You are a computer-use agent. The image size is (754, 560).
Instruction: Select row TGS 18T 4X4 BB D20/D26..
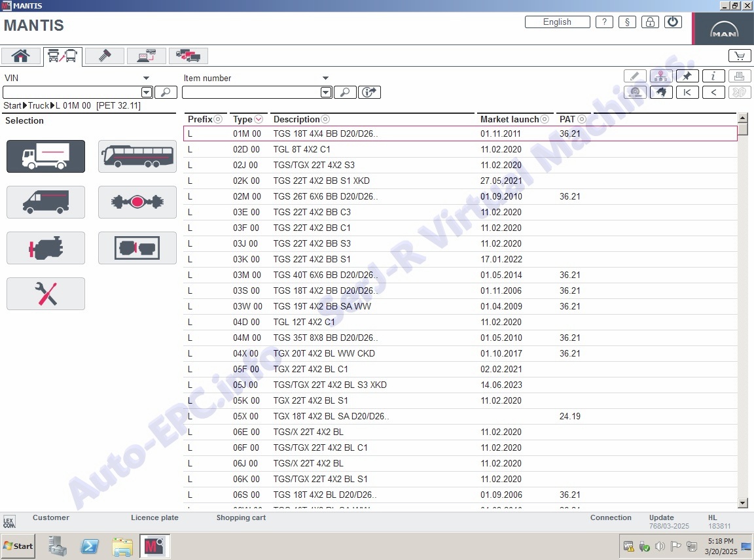[459, 133]
